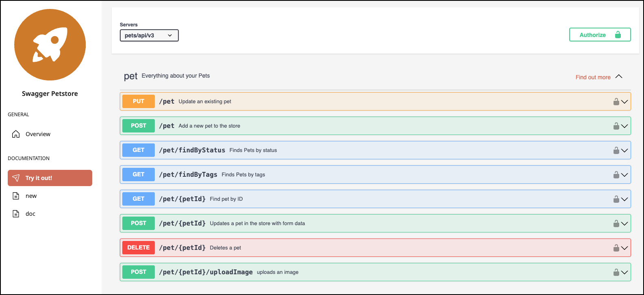Image resolution: width=644 pixels, height=295 pixels.
Task: Click the lock icon on GET /pet/findByStatus row
Action: [616, 150]
